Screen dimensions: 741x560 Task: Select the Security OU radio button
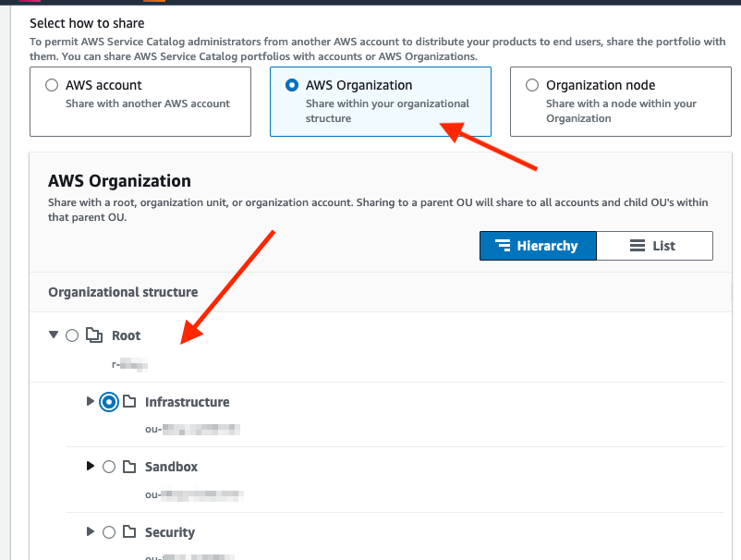109,532
